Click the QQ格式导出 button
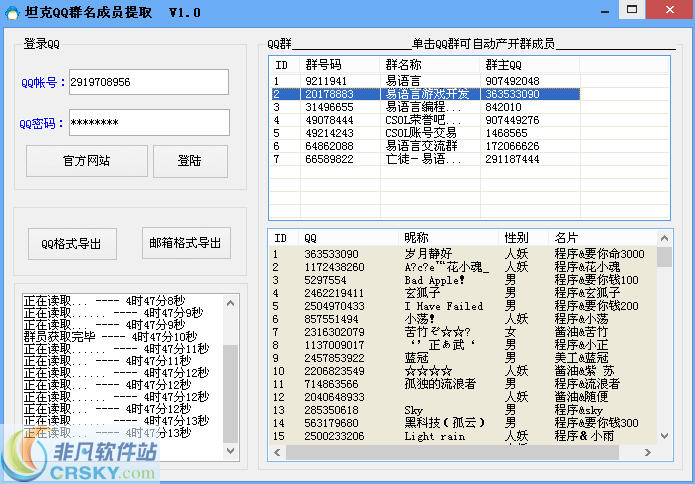The image size is (695, 484). [72, 244]
